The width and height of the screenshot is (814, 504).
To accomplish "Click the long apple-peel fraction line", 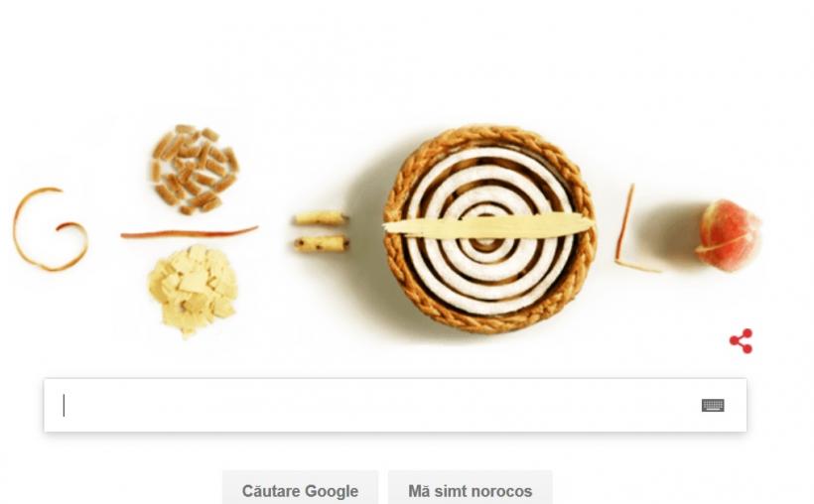I will (189, 233).
